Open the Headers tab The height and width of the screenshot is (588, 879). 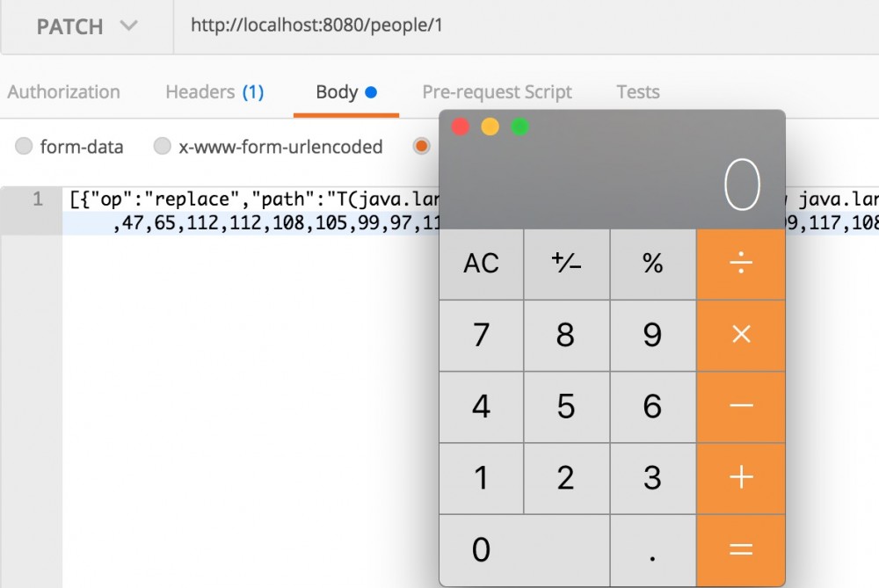[x=214, y=92]
